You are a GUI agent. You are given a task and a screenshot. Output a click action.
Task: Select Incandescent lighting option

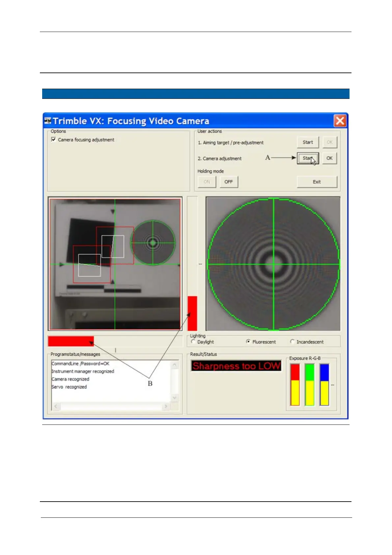tap(292, 342)
